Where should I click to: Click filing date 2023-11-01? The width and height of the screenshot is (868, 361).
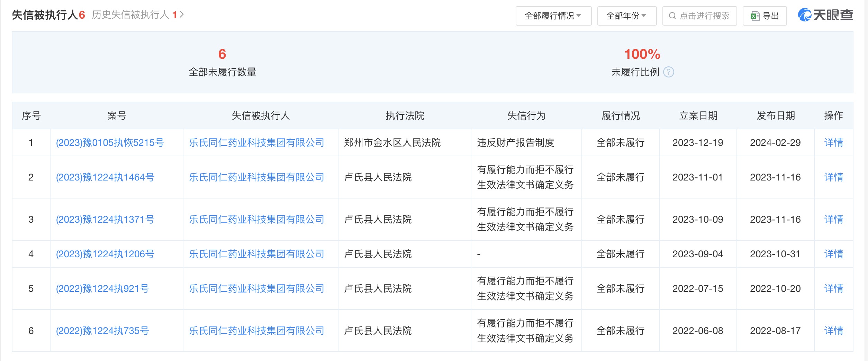698,177
